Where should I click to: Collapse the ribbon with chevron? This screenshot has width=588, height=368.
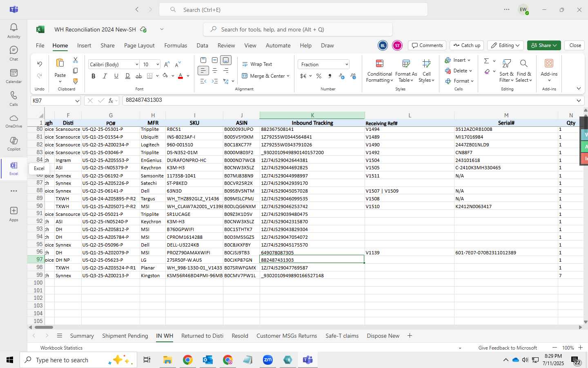point(579,88)
